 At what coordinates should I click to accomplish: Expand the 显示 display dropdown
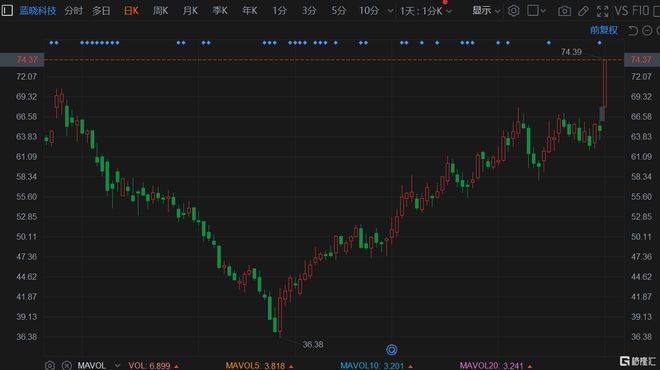486,11
